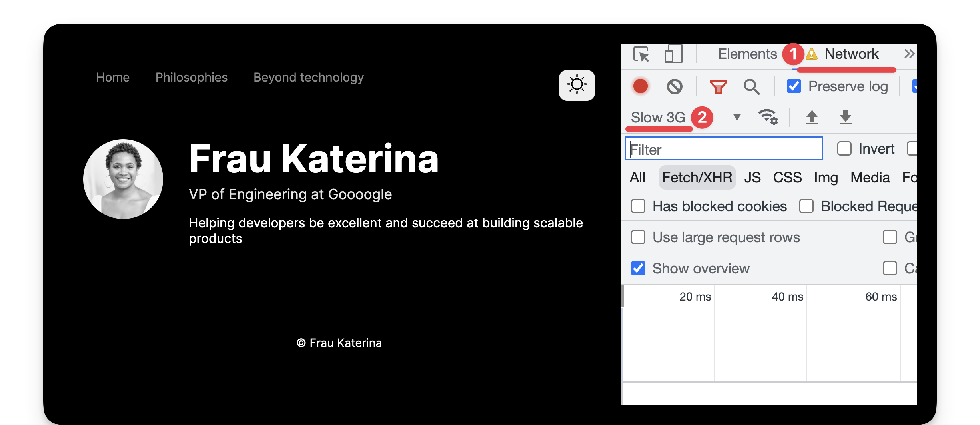Switch to the Elements panel
980x425 pixels.
click(x=747, y=54)
